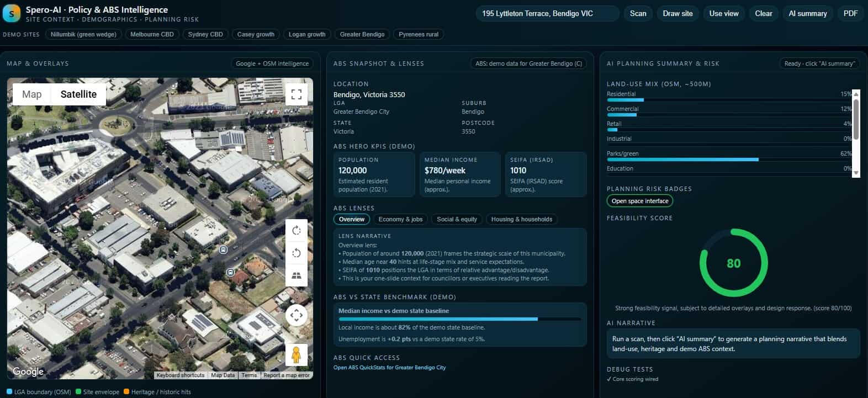Click the Scan button
Viewport: 868px width, 398px height.
click(638, 13)
